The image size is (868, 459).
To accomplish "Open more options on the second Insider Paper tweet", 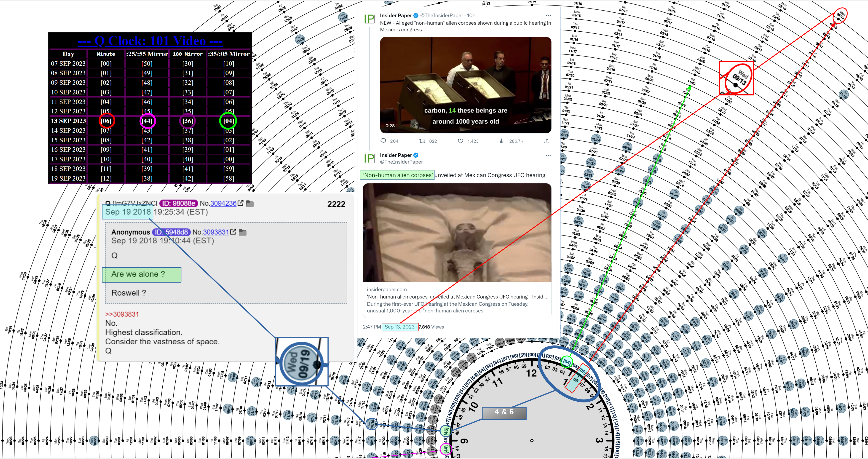I will click(x=548, y=155).
